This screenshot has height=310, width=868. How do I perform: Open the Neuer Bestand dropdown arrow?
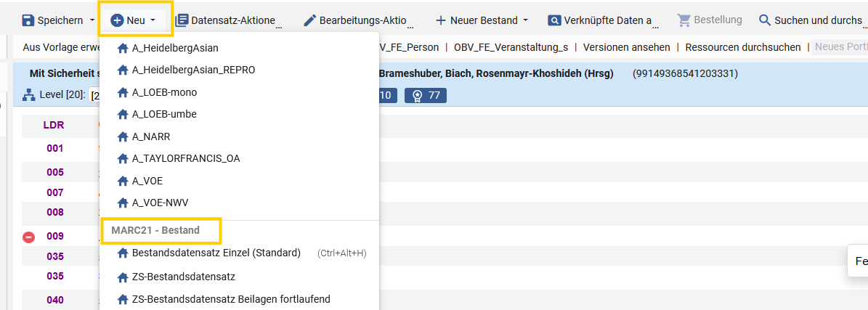coord(525,20)
